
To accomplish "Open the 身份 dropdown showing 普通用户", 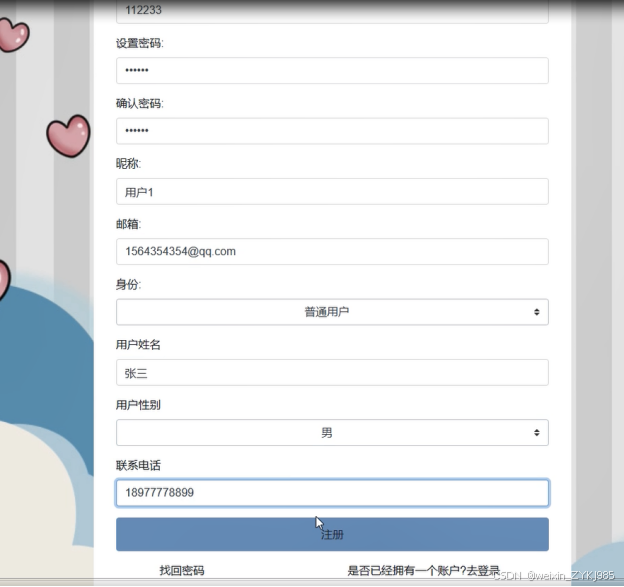I will (332, 312).
